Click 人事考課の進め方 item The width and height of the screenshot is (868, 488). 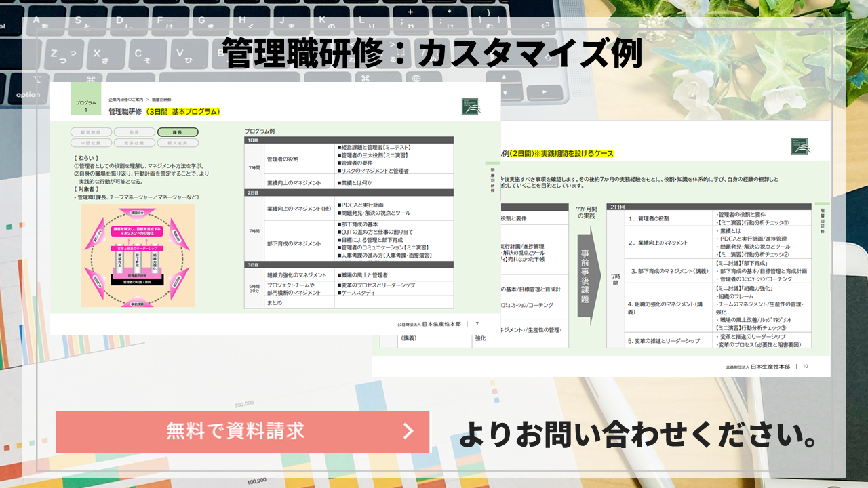[384, 256]
